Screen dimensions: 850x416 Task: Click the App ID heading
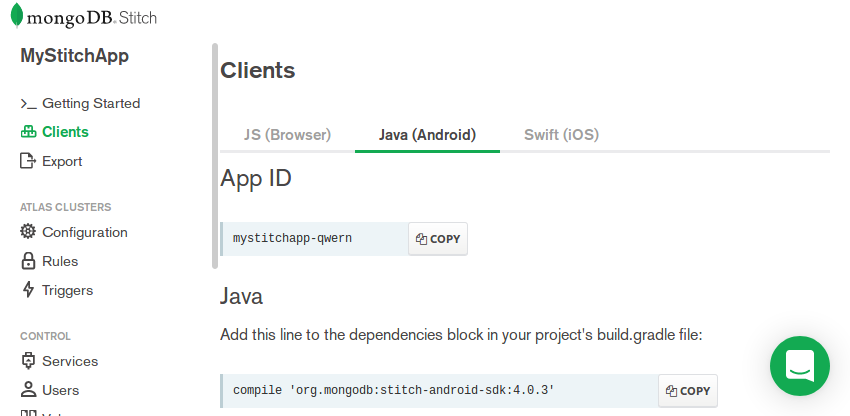256,178
